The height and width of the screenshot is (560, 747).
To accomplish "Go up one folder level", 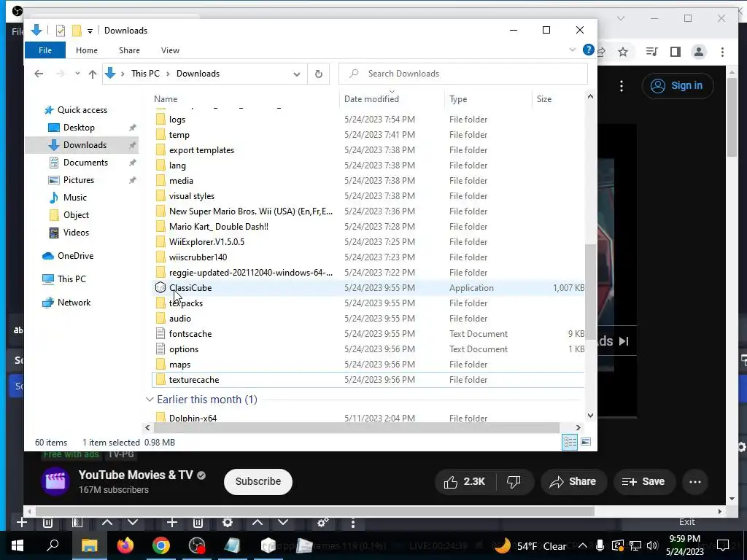I will tap(93, 74).
